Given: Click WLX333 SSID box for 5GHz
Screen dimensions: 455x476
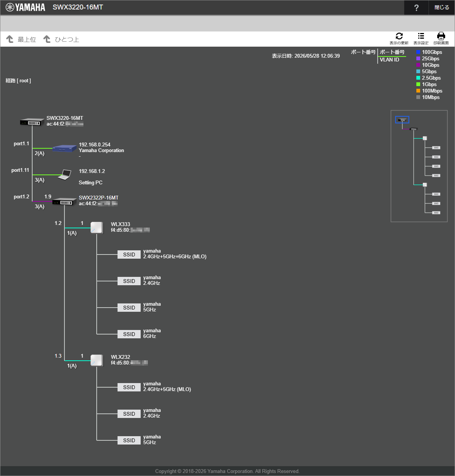Looking at the screenshot, I should (x=129, y=308).
